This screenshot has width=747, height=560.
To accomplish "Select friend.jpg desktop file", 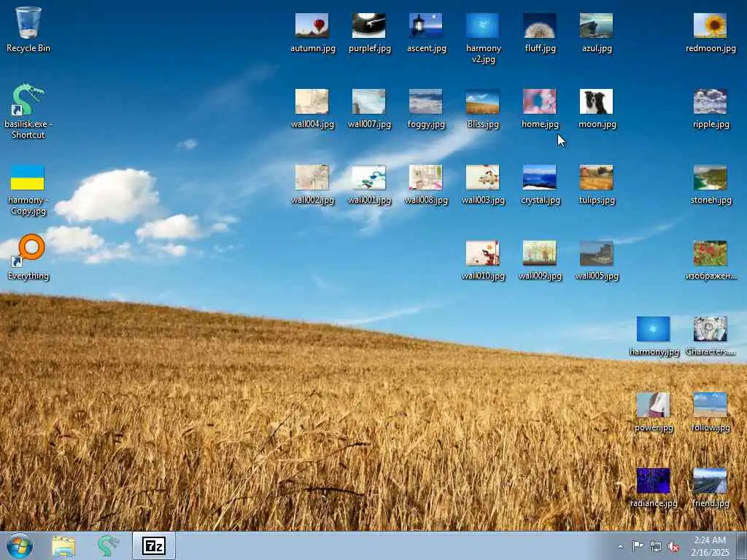I will [711, 488].
